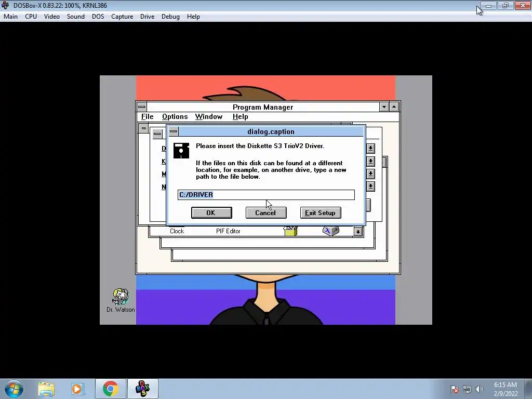The width and height of the screenshot is (532, 399).
Task: Cancel the diskette insert dialog
Action: coord(265,212)
